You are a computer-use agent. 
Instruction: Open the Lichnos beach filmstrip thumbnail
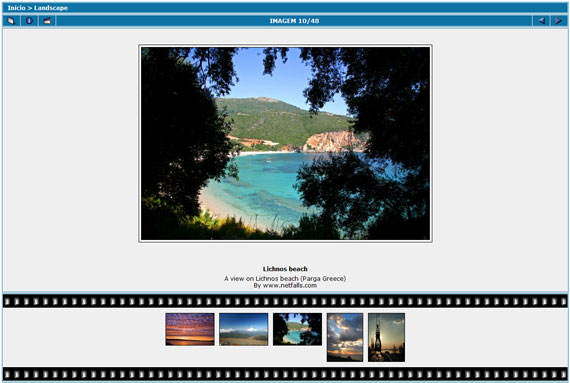[297, 329]
